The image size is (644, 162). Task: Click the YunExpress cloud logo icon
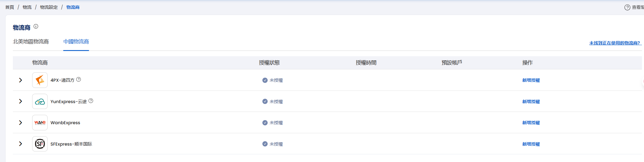(40, 101)
